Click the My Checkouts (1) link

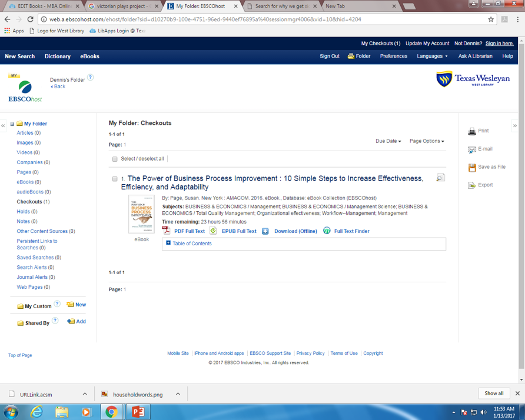coord(381,44)
